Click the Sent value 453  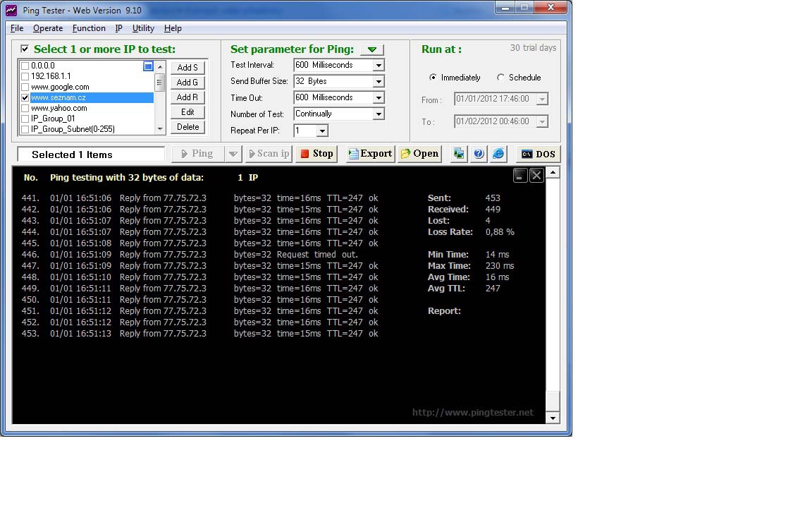[x=493, y=198]
